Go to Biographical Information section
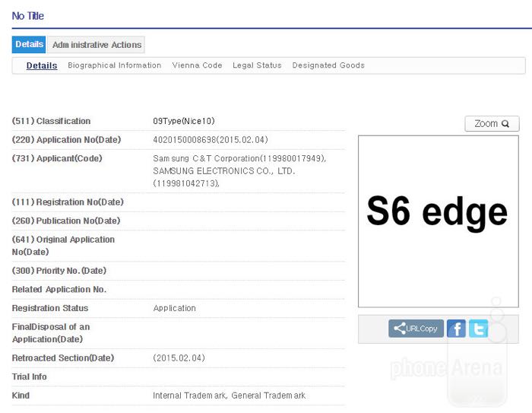Screen dimensions: 532x413 pos(114,65)
